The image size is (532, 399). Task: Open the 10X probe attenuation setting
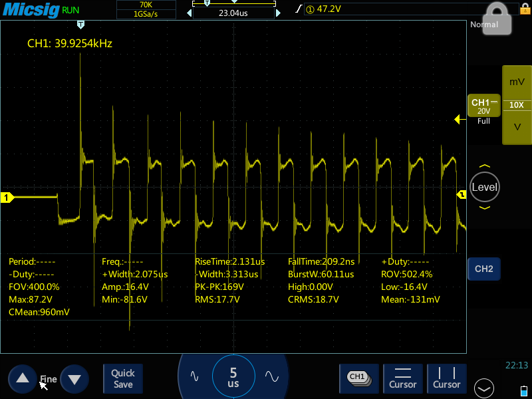pyautogui.click(x=517, y=105)
